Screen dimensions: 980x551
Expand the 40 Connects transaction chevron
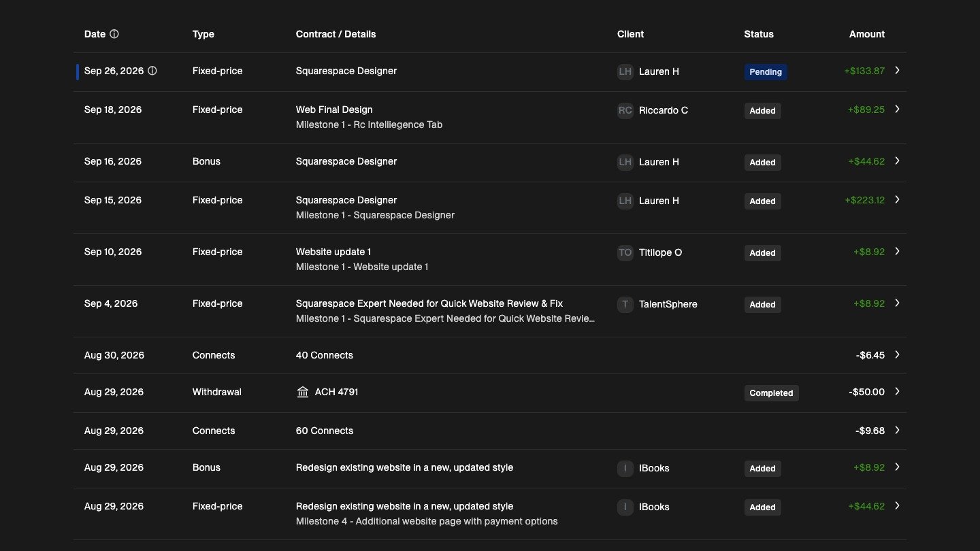click(897, 354)
